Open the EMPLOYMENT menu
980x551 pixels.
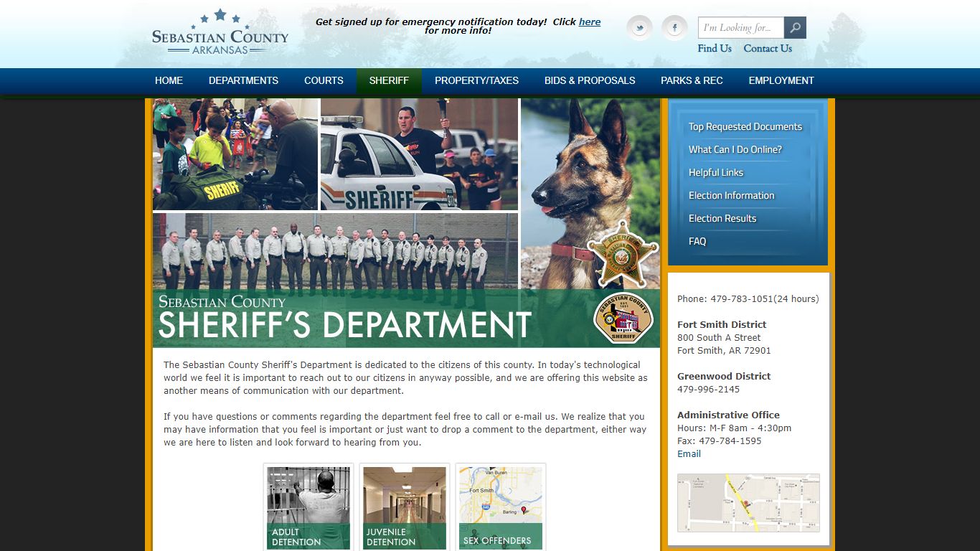pos(781,80)
